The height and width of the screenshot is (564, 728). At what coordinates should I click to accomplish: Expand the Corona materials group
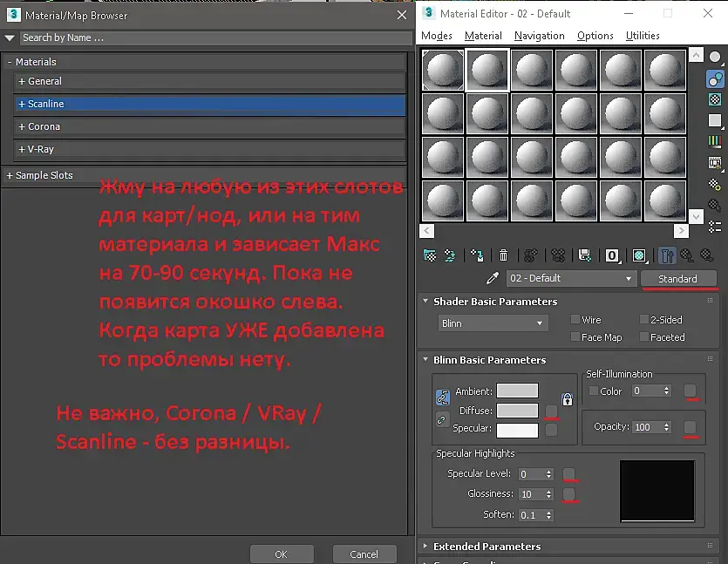21,126
